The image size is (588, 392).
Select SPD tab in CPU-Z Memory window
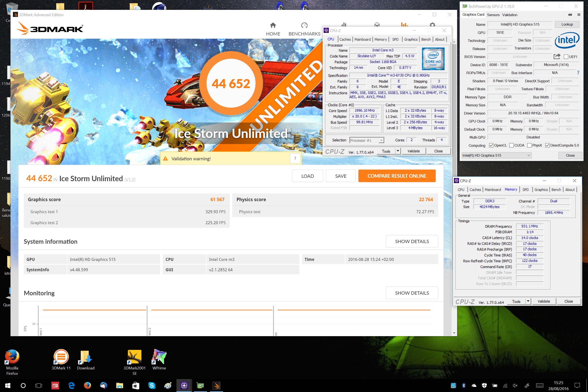(x=525, y=190)
